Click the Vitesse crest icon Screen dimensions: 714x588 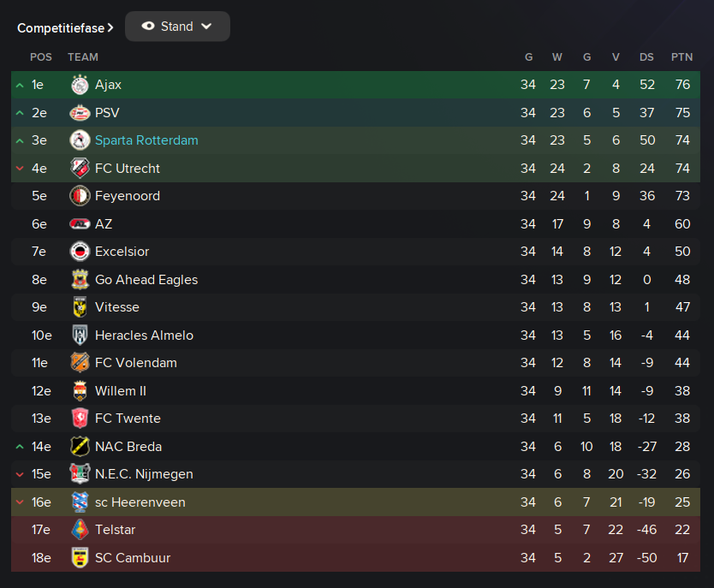(x=80, y=307)
